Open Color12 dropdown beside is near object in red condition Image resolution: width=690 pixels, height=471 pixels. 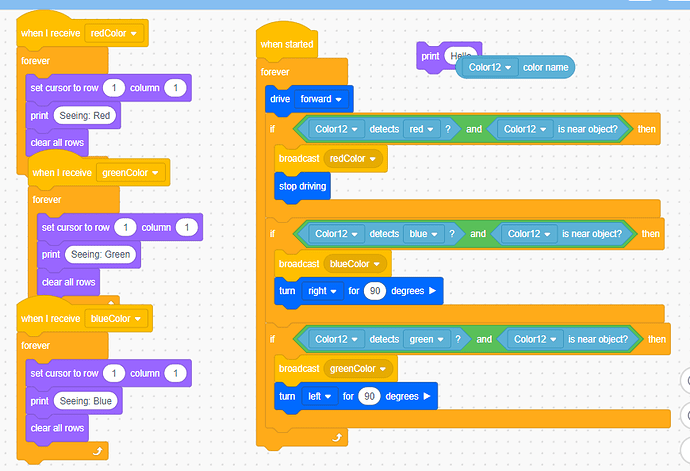[x=525, y=129]
